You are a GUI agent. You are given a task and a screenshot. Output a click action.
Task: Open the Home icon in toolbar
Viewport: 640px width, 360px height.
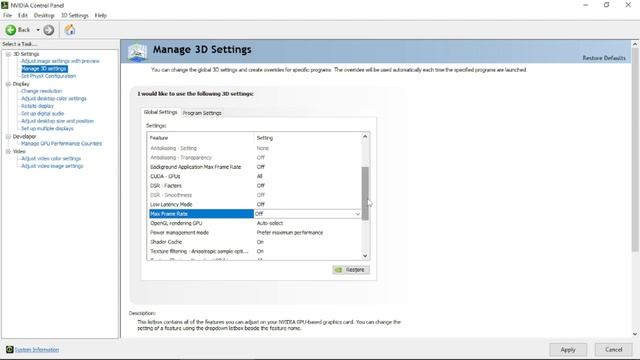coord(70,29)
